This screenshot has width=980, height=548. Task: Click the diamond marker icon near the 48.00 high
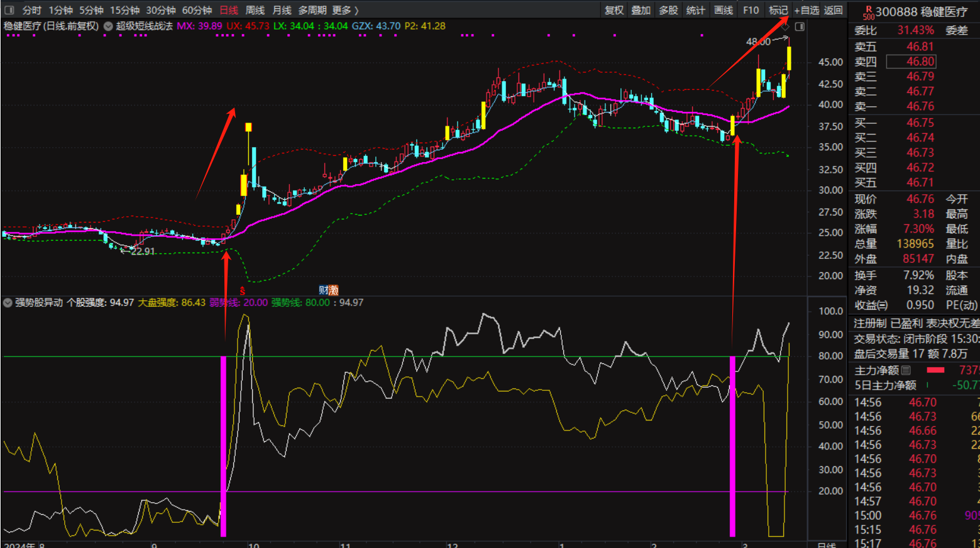tap(785, 27)
